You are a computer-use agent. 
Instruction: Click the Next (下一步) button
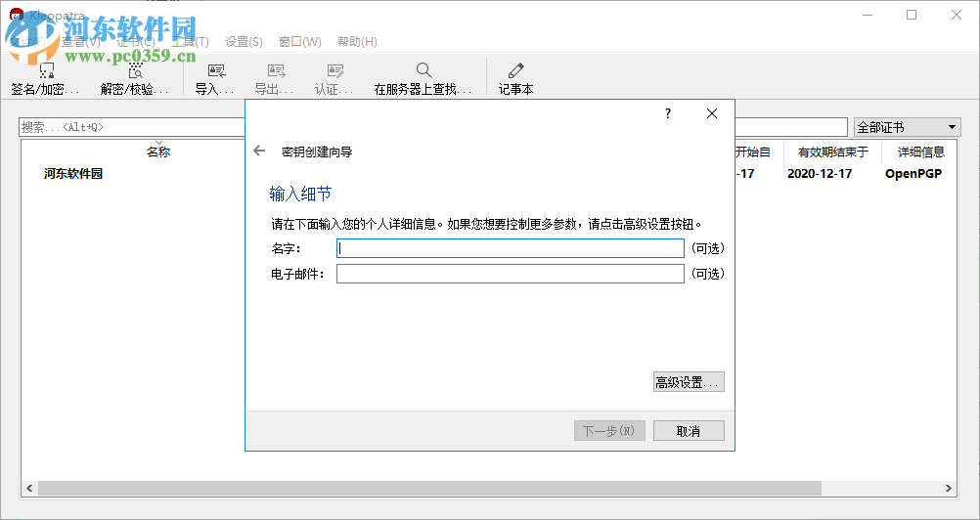[609, 431]
